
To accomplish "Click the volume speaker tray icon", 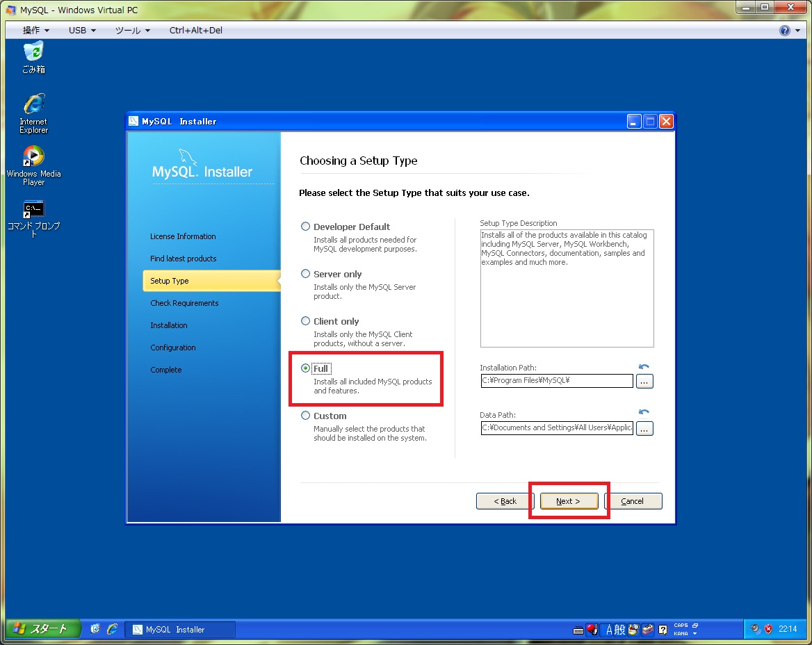I will 756,629.
